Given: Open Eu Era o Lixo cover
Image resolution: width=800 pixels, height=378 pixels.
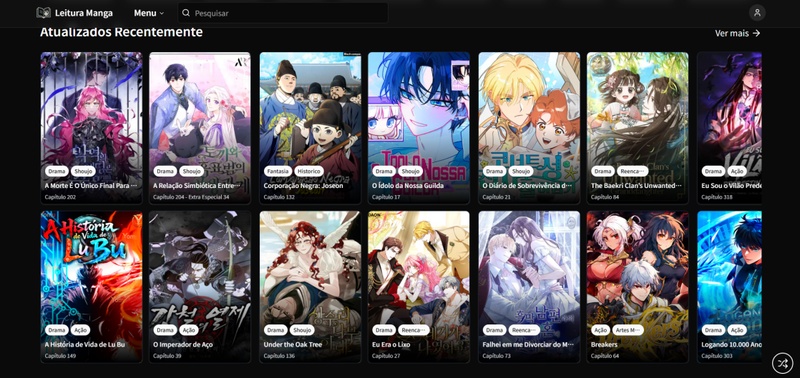Looking at the screenshot, I should pos(419,287).
